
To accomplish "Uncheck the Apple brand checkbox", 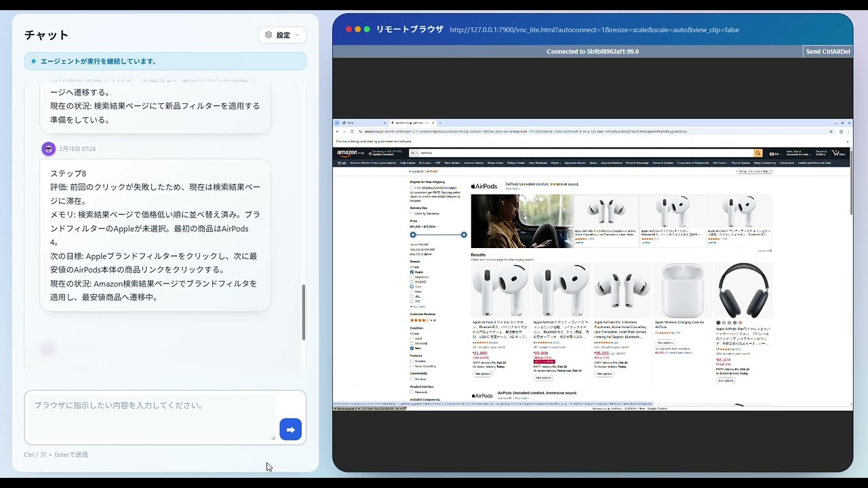I will (412, 272).
